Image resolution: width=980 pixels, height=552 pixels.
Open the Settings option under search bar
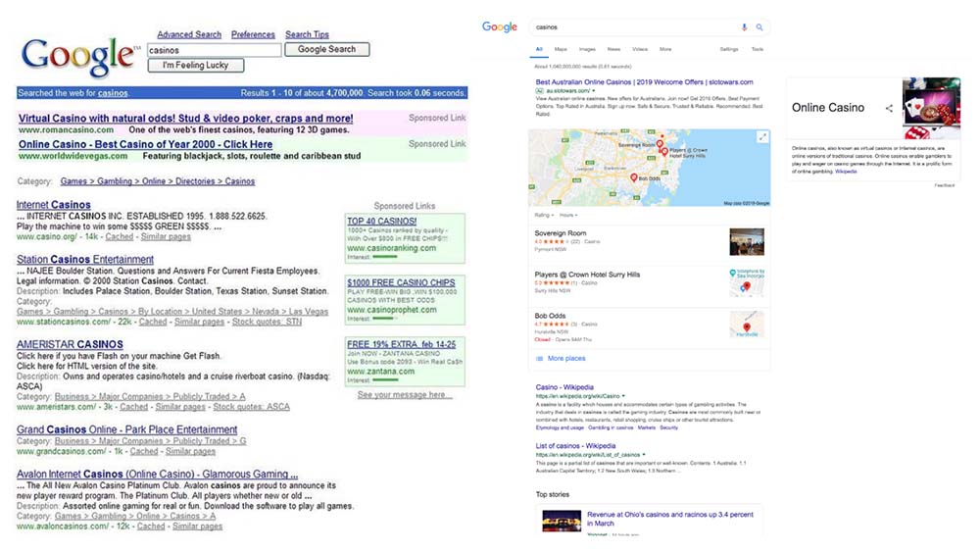point(729,49)
